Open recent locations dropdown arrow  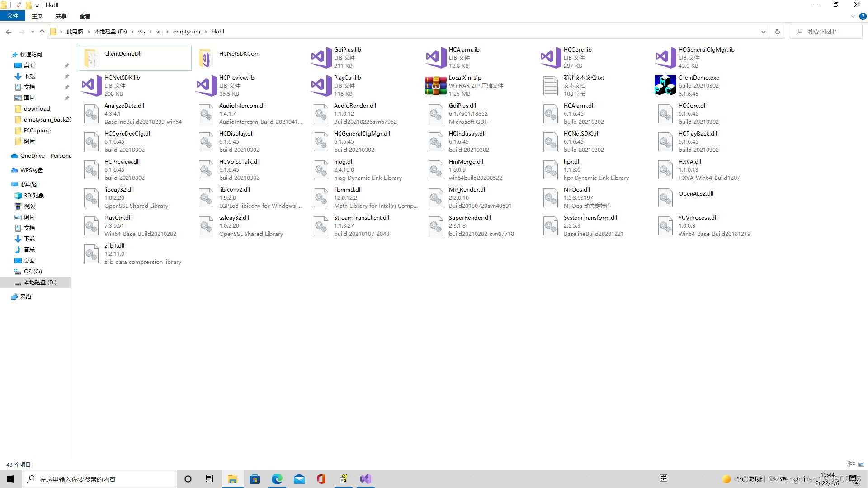33,32
